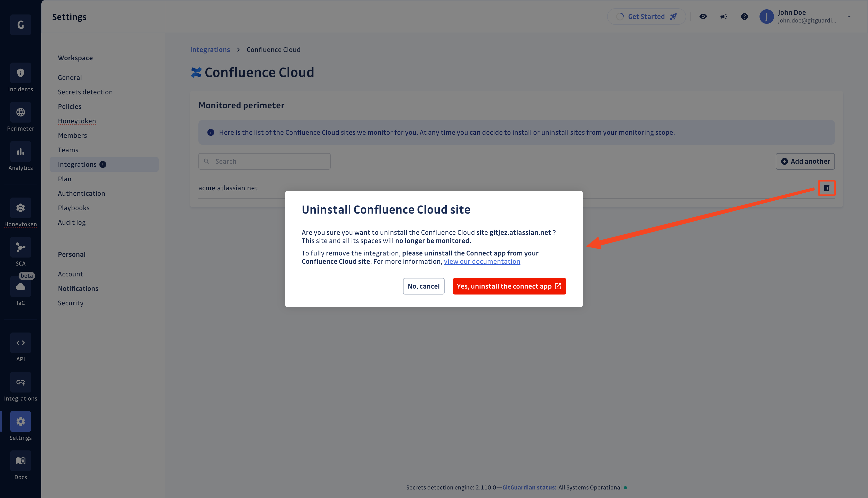Click the eye icon in header
868x498 pixels.
point(703,16)
